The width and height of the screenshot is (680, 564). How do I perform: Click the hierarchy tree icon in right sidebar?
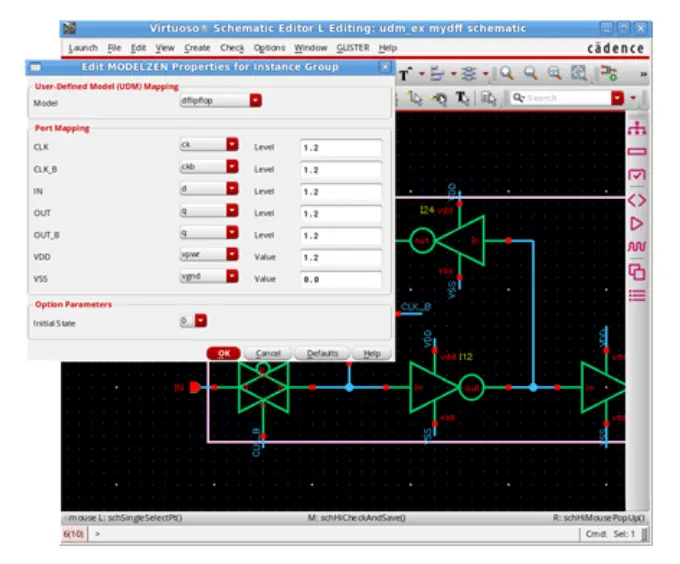(637, 129)
